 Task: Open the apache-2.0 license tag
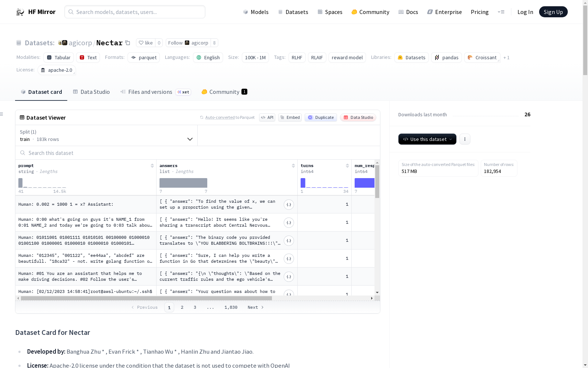[57, 70]
